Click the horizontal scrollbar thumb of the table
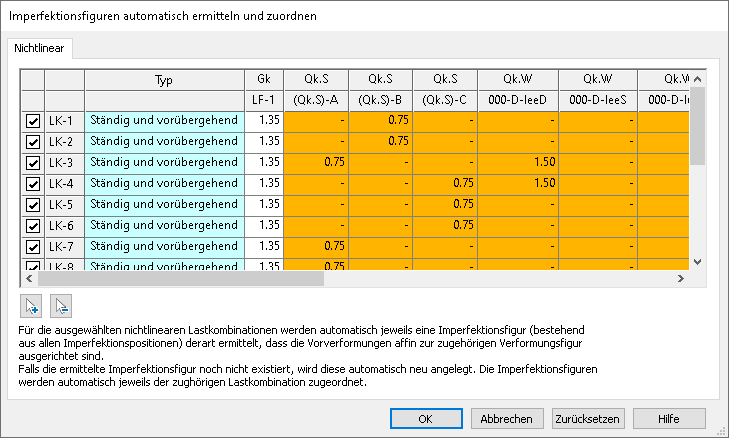729x438 pixels. [180, 279]
